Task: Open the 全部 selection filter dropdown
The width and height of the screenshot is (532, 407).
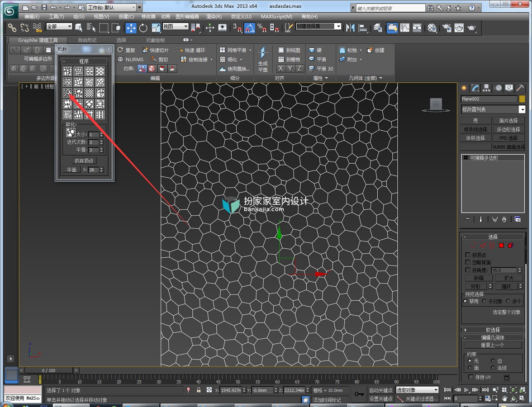Action: click(x=59, y=26)
